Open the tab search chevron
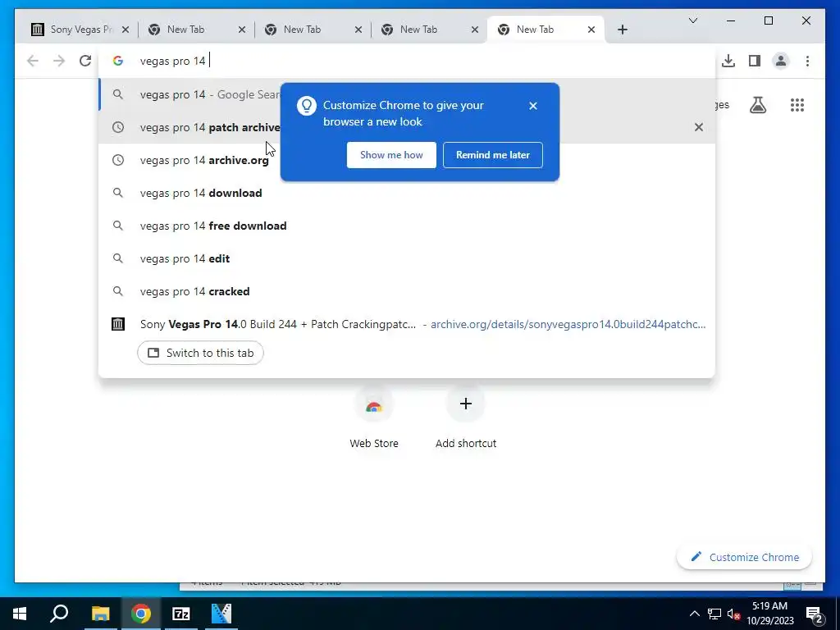This screenshot has height=630, width=840. 692,21
